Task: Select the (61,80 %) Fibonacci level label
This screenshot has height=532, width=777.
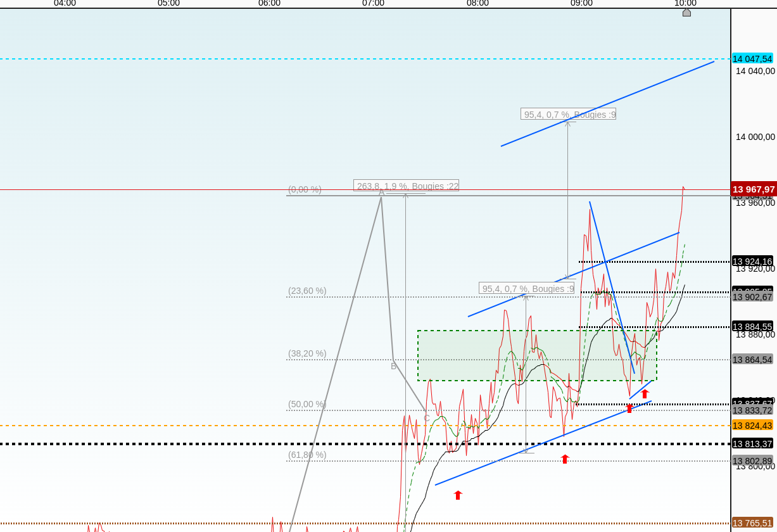Action: point(307,455)
